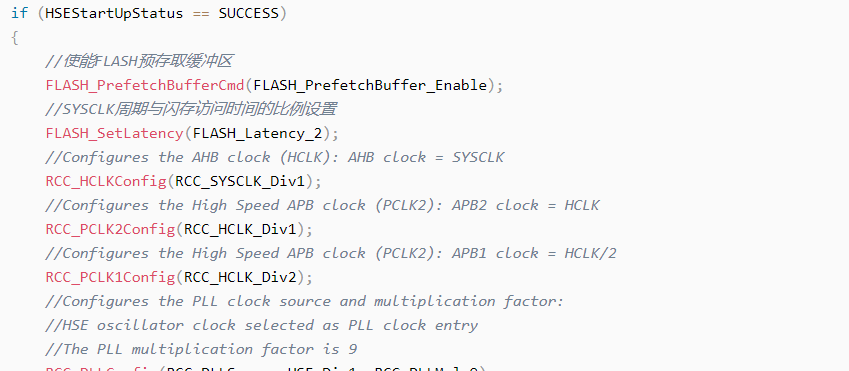
Task: Click the comment about AHB clock HCLK
Action: tap(275, 157)
